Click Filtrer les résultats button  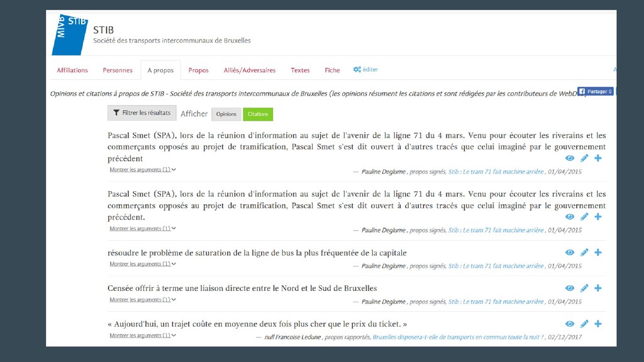tap(142, 113)
